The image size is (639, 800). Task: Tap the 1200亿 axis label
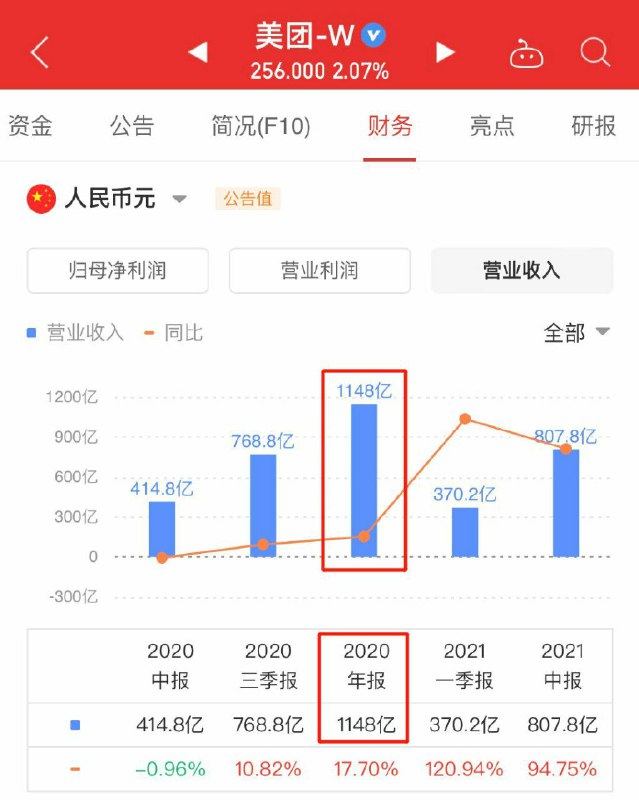coord(71,396)
